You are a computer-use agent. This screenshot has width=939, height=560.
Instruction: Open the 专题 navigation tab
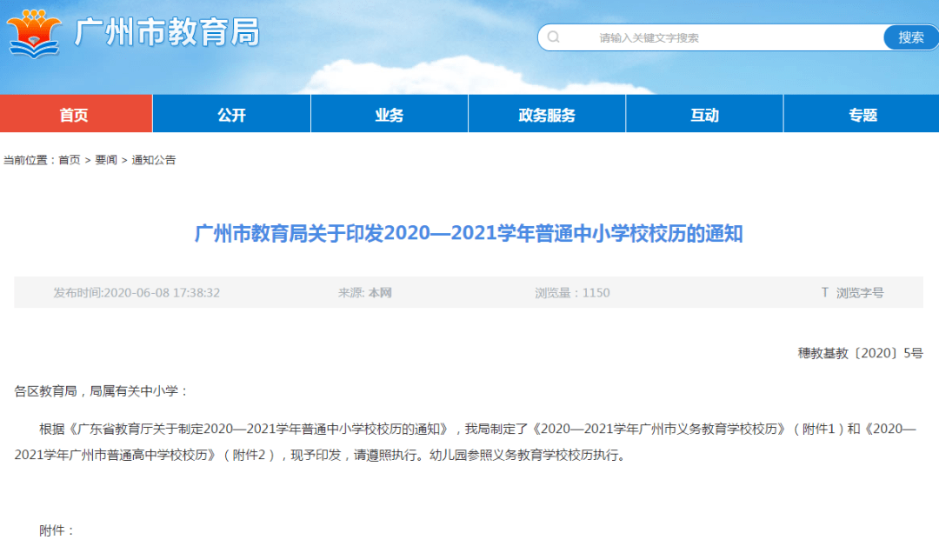point(862,114)
